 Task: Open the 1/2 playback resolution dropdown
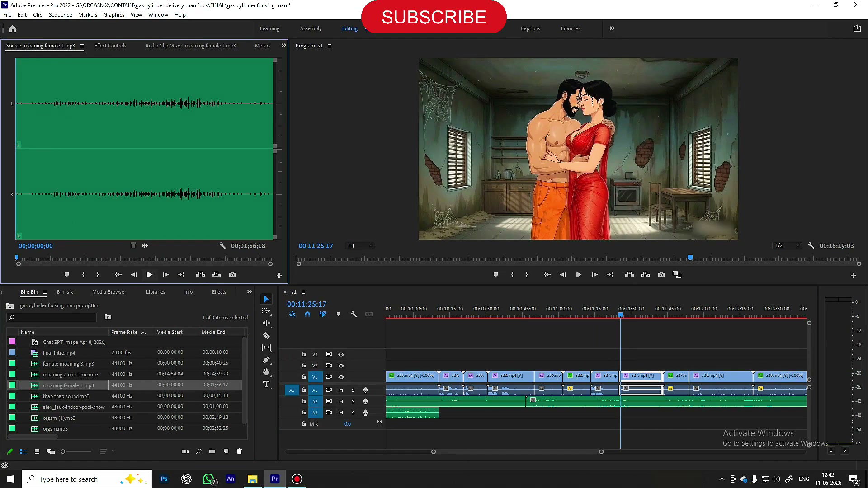tap(787, 246)
